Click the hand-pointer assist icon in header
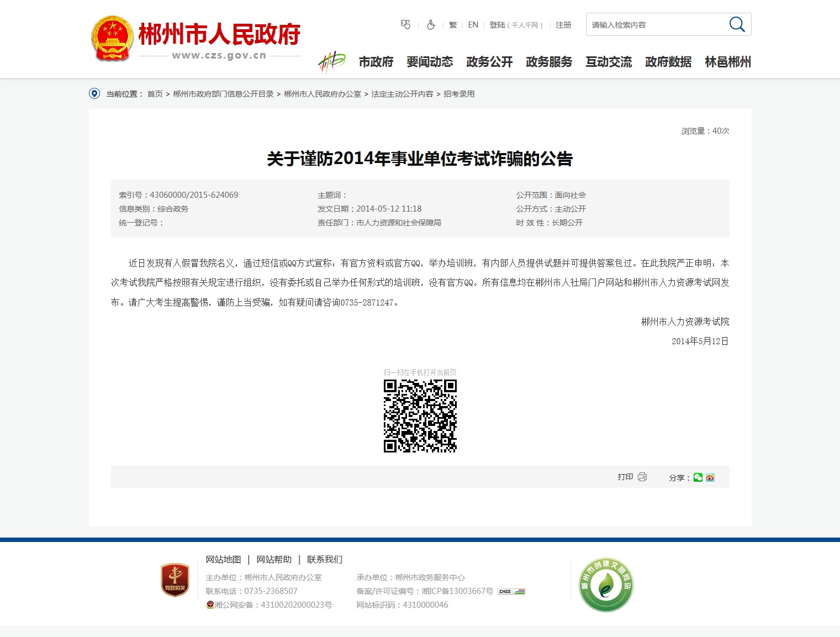 (405, 25)
